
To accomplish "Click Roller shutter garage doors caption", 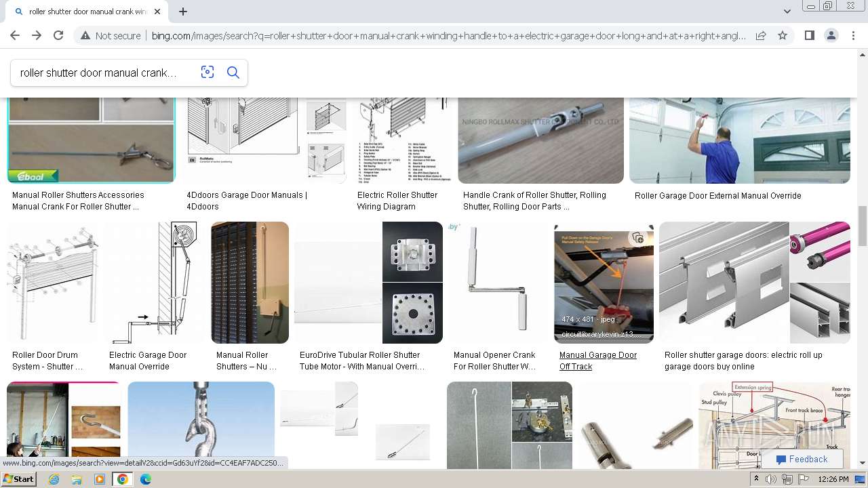I will (x=743, y=361).
